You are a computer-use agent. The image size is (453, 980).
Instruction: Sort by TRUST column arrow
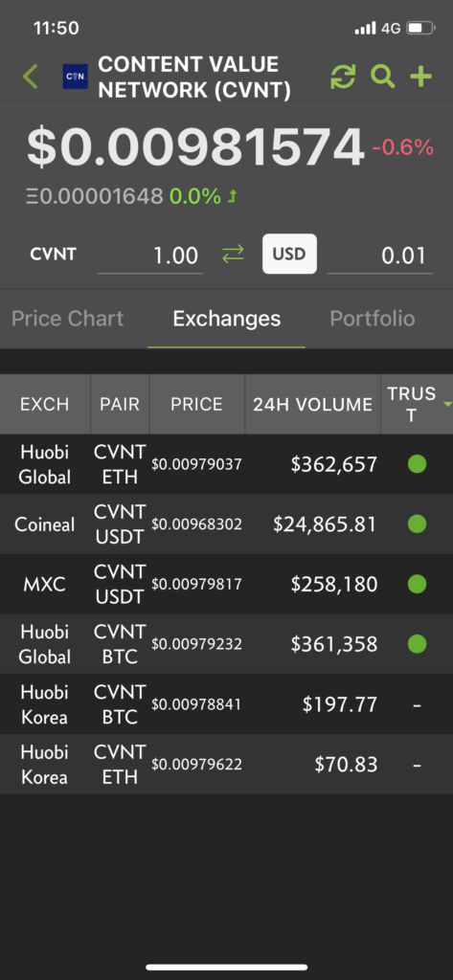[x=447, y=405]
